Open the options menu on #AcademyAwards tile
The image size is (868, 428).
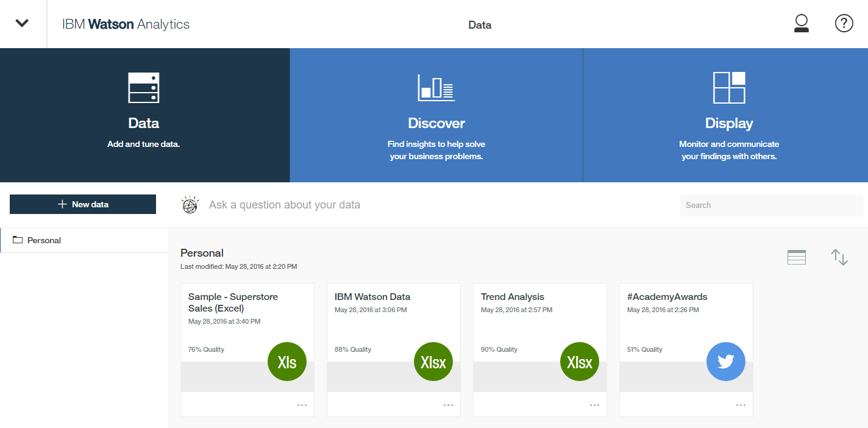point(741,404)
